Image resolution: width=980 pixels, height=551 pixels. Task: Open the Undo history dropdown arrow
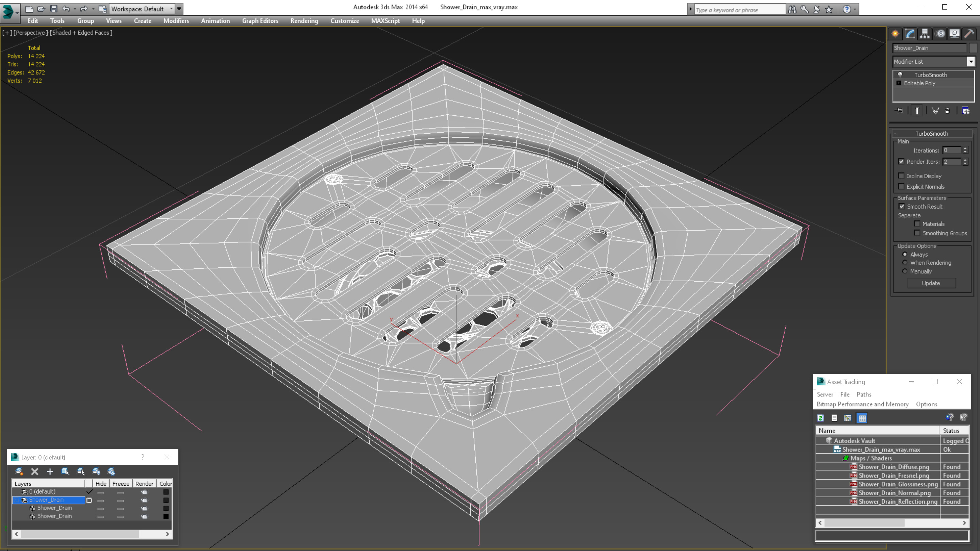(75, 9)
